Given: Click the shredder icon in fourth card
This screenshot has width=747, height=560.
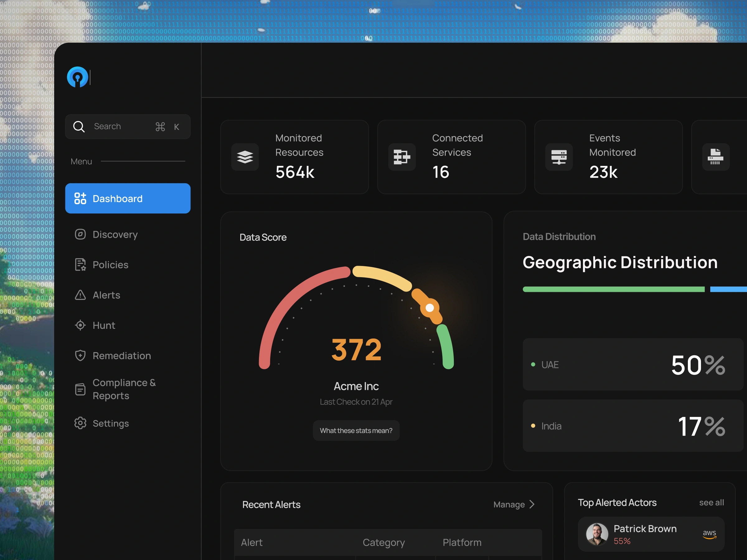Looking at the screenshot, I should 716,157.
